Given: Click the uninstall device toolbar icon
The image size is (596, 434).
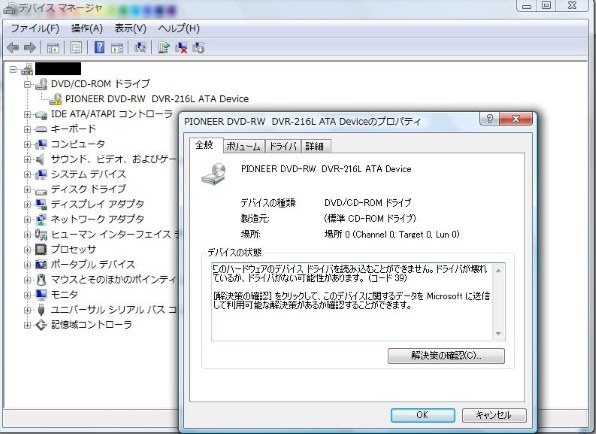Looking at the screenshot, I should [x=198, y=48].
